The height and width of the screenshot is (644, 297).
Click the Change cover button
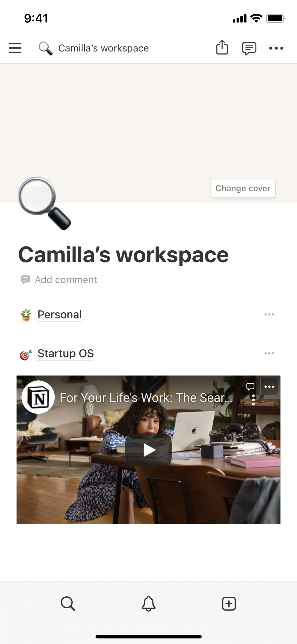pos(243,188)
